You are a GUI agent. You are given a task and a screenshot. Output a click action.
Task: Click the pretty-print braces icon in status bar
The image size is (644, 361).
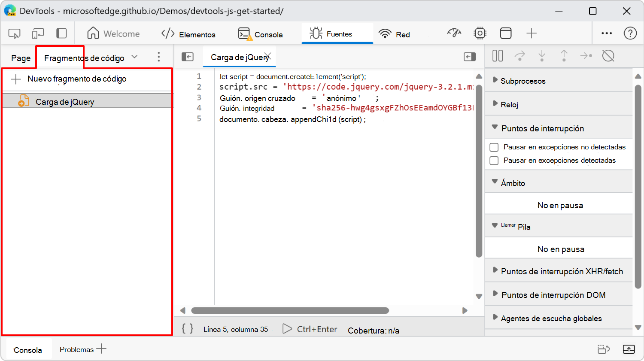tap(187, 329)
